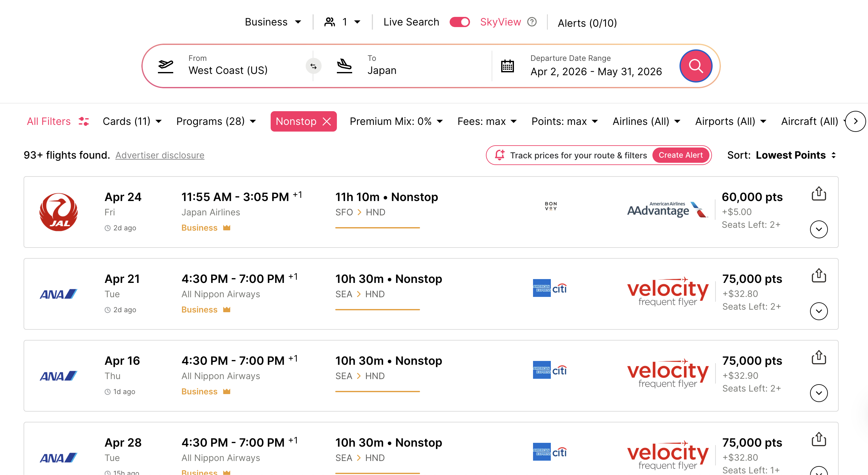Open the Cards (11) filter dropdown

[132, 121]
